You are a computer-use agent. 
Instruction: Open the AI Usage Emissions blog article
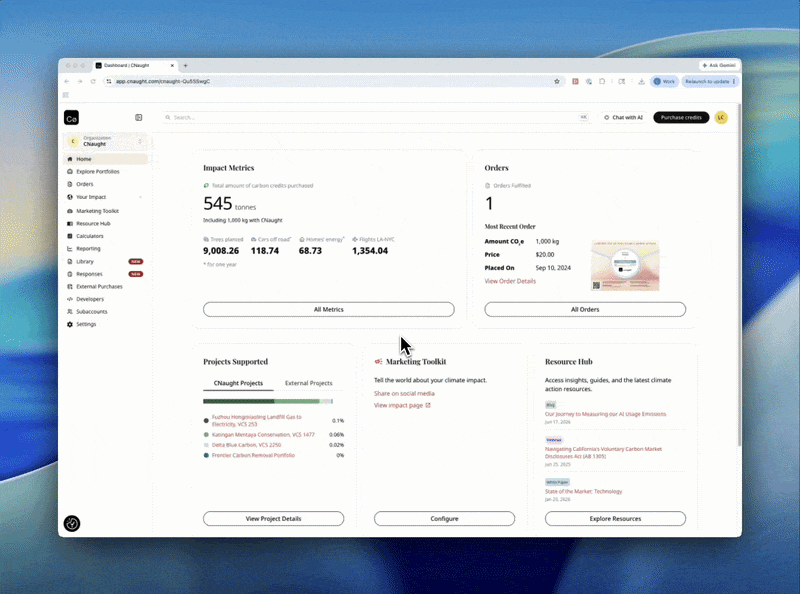click(605, 414)
